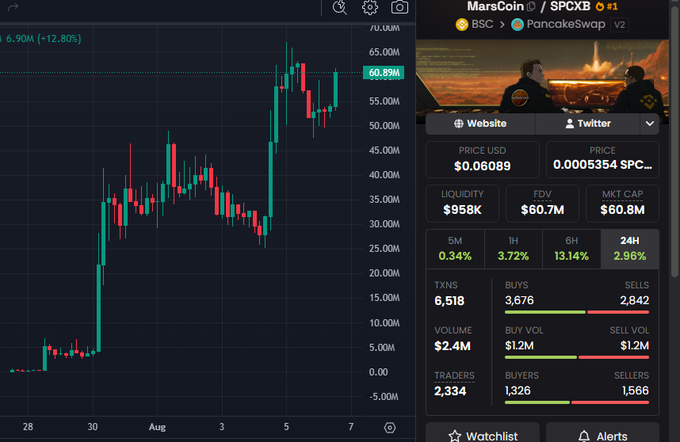Click the chart time axis settings icon
The width and height of the screenshot is (680, 442).
[x=390, y=428]
